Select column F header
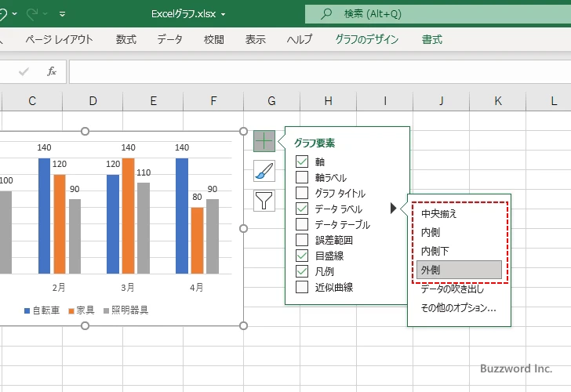This screenshot has height=392, width=571. (x=213, y=101)
